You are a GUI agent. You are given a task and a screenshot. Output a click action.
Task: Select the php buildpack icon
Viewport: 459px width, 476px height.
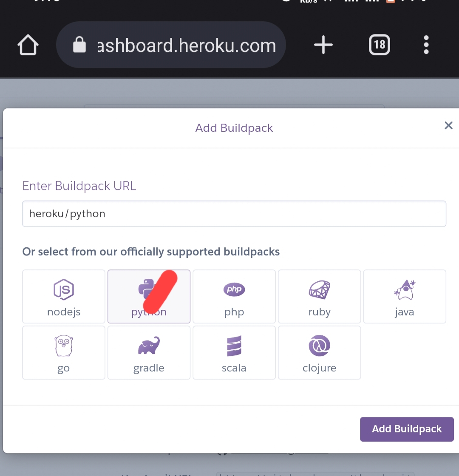click(x=234, y=296)
